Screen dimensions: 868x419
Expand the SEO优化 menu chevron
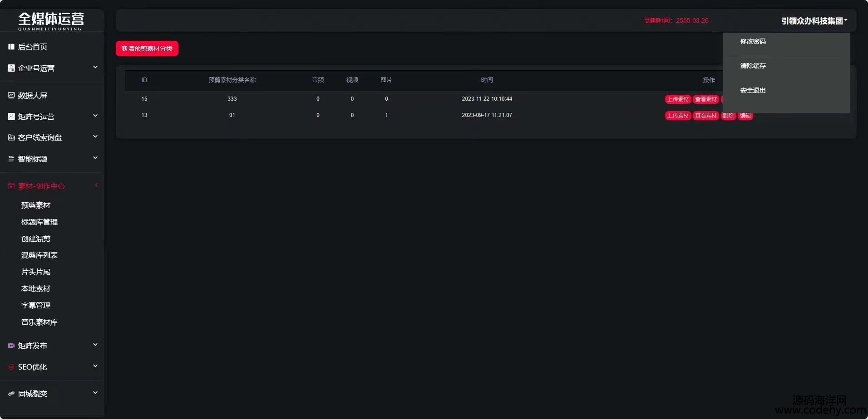95,366
